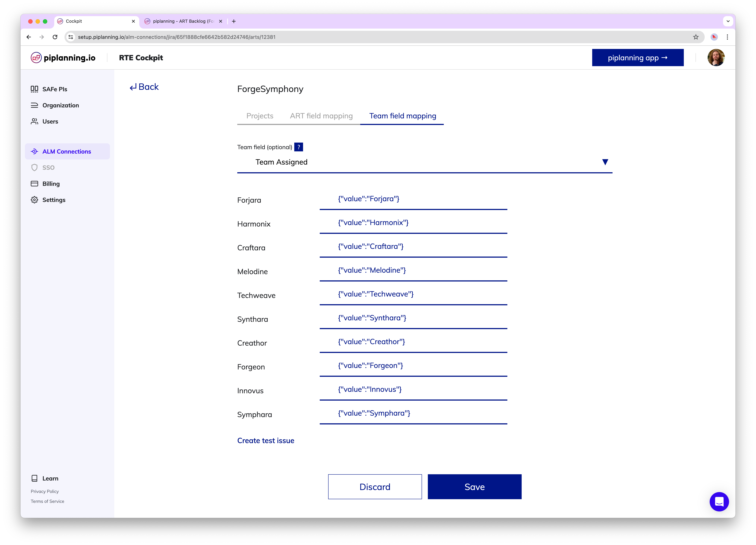The width and height of the screenshot is (756, 545).
Task: Click the Create test issue link
Action: [x=266, y=441]
